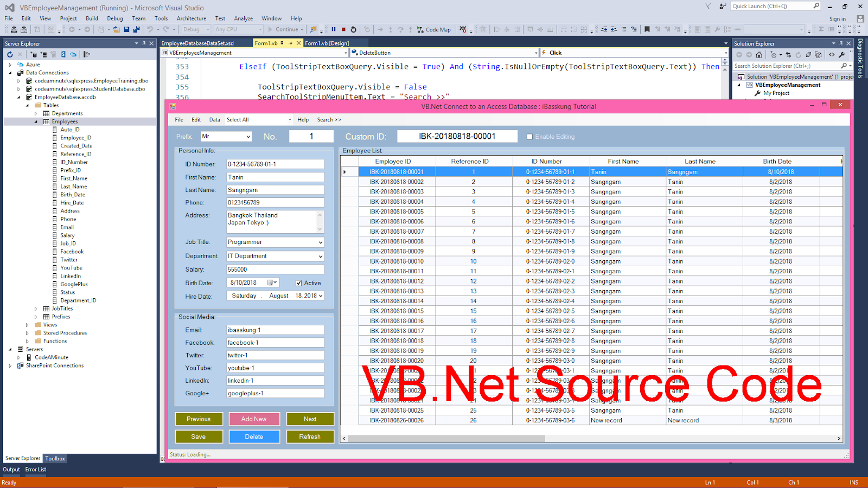Select the Birth_Date column in Server Explorer
Viewport: 868px width, 488px height.
pos(73,195)
